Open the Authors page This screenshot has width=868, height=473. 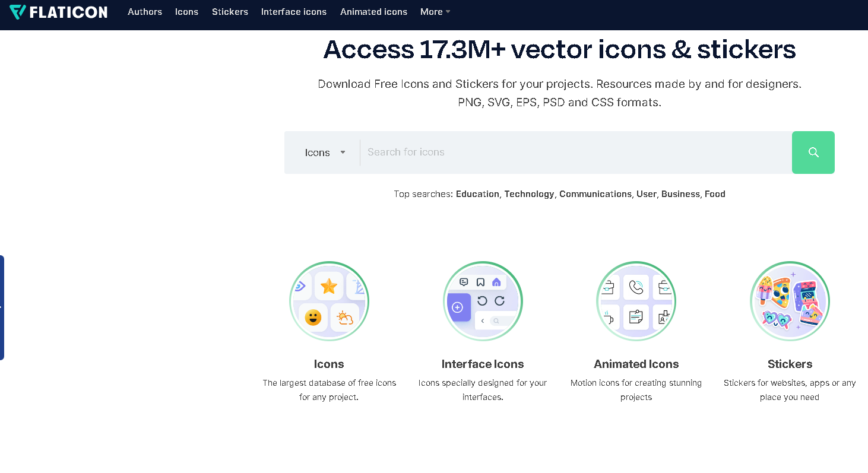pos(145,12)
